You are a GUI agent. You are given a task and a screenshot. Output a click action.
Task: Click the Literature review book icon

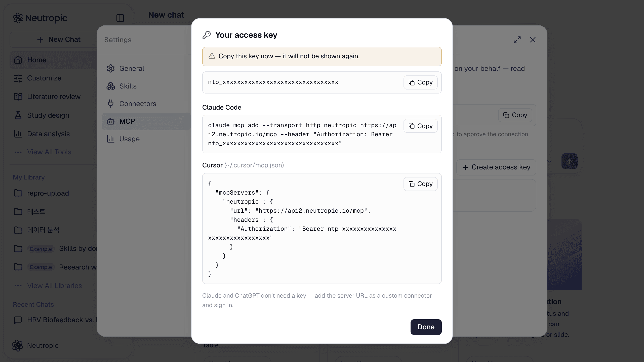[x=18, y=97]
